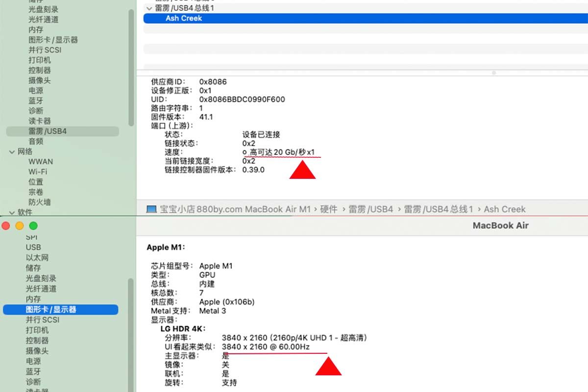Click 硬件 in the path bar
This screenshot has width=588, height=392.
coord(329,209)
